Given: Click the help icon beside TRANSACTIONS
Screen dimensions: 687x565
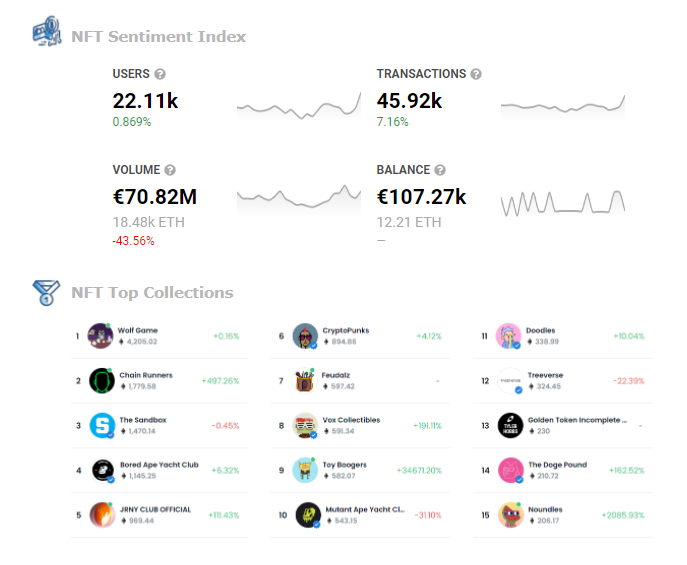Looking at the screenshot, I should pyautogui.click(x=476, y=74).
